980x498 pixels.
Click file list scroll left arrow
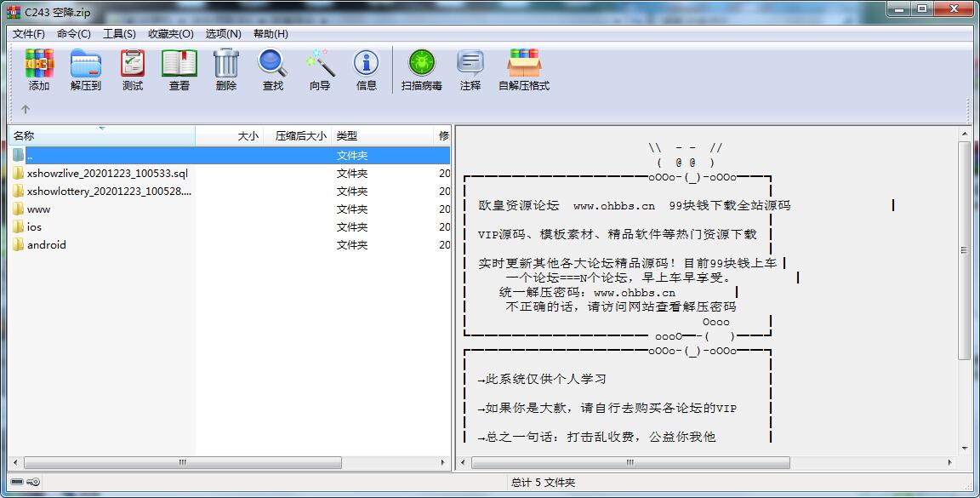click(x=15, y=462)
